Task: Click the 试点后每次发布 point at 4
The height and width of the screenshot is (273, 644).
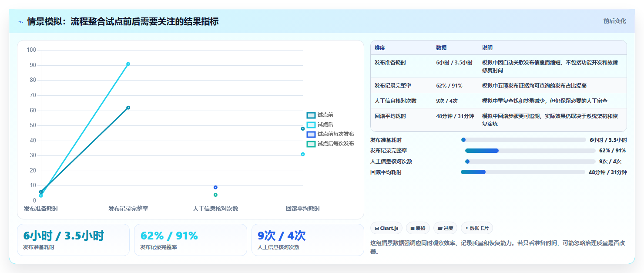Action: [215, 195]
